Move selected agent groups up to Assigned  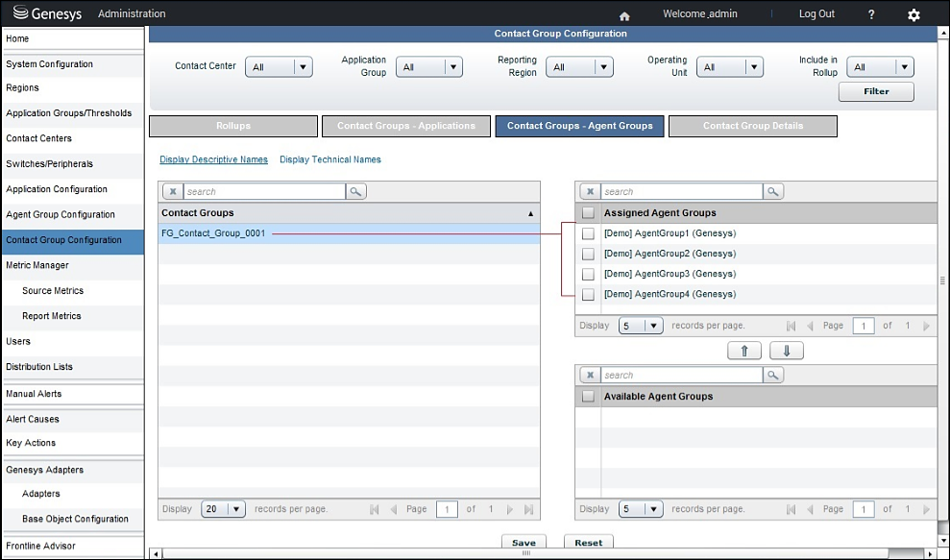click(744, 351)
